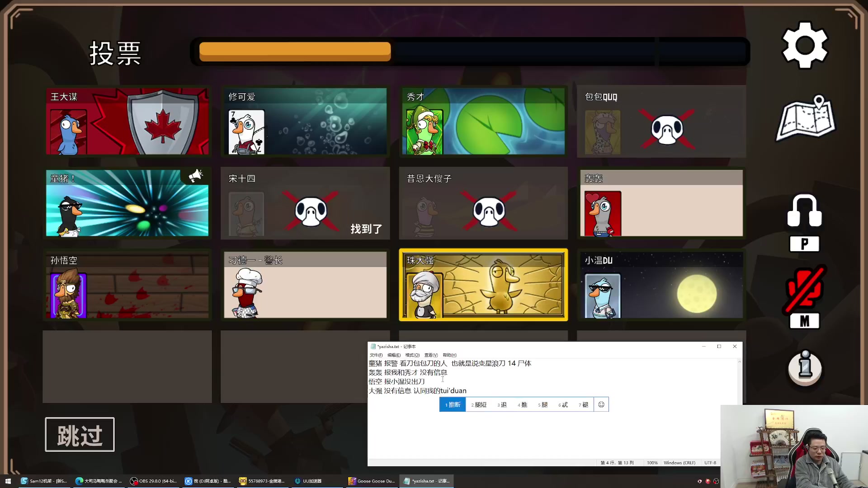868x488 pixels.
Task: Click Windows (CRLF) in Notepad status bar
Action: (679, 463)
